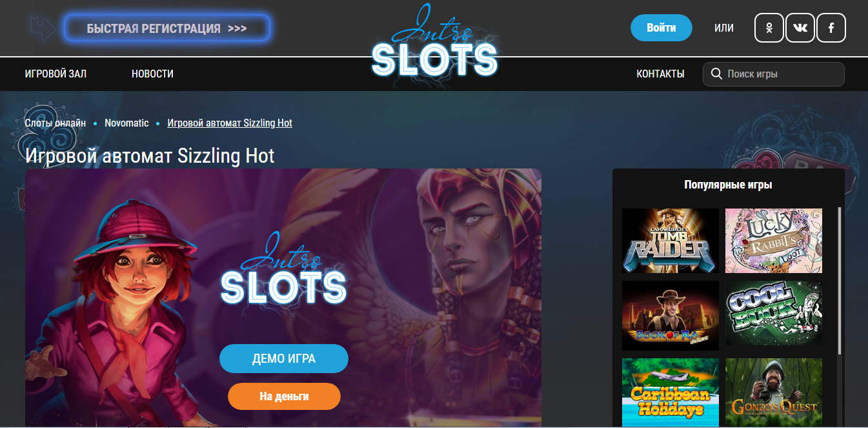Open the Контакты menu link
This screenshot has width=868, height=428.
[x=660, y=74]
